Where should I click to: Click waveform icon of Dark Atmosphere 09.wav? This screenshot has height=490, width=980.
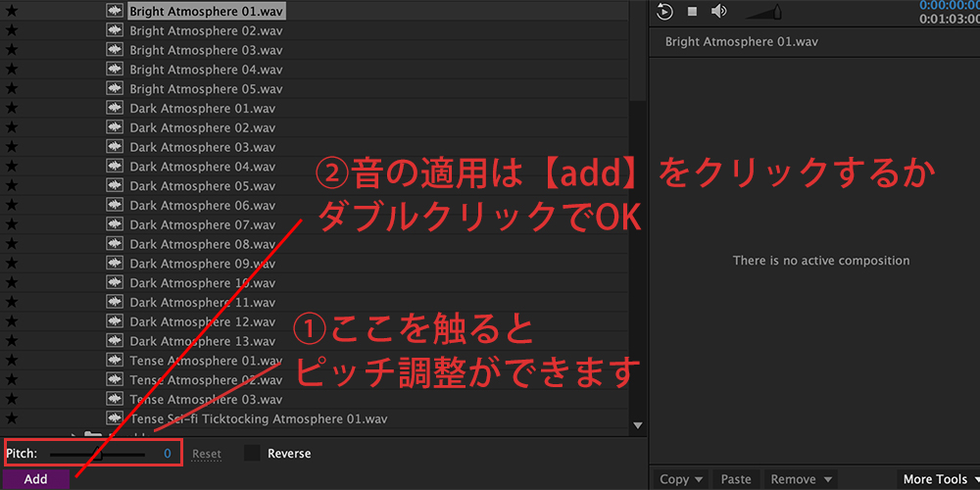click(x=115, y=263)
